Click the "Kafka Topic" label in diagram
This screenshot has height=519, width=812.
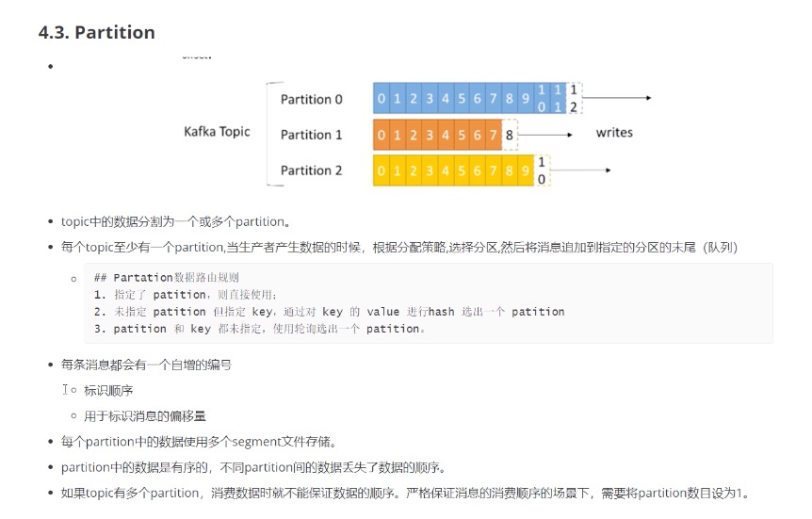pyautogui.click(x=217, y=132)
